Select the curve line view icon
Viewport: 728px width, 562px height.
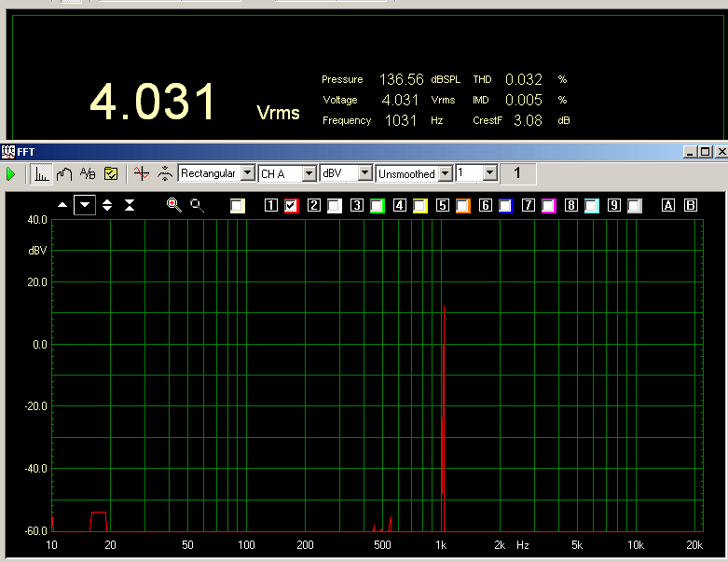64,173
